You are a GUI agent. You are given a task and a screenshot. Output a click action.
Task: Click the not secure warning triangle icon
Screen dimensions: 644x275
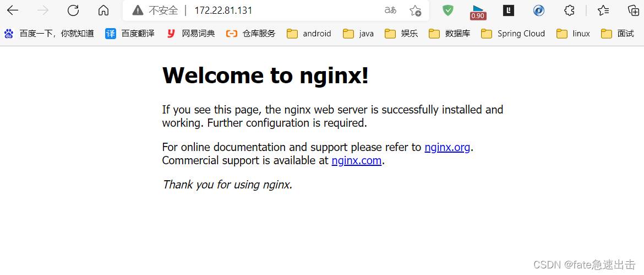[138, 10]
